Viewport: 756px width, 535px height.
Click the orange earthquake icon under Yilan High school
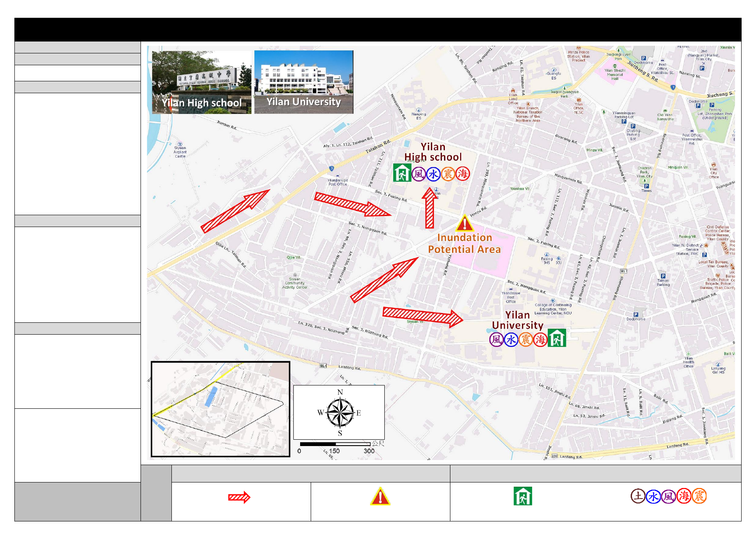448,174
